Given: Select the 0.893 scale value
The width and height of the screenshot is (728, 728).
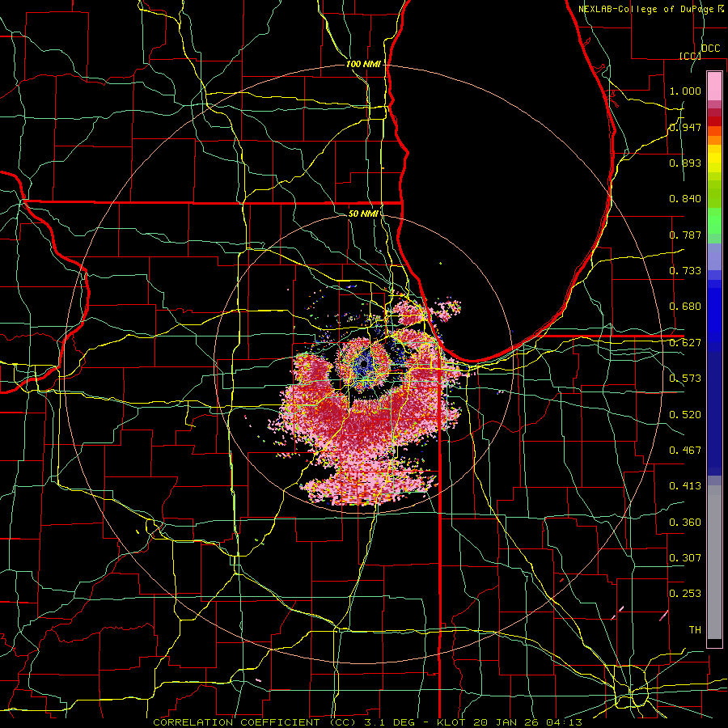Looking at the screenshot, I should click(x=685, y=163).
